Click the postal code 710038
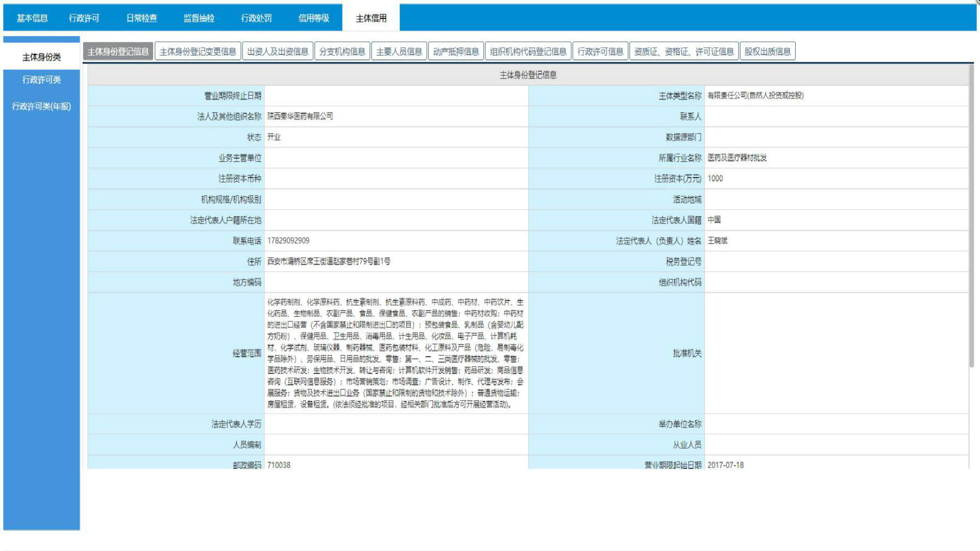The height and width of the screenshot is (551, 980). (279, 465)
